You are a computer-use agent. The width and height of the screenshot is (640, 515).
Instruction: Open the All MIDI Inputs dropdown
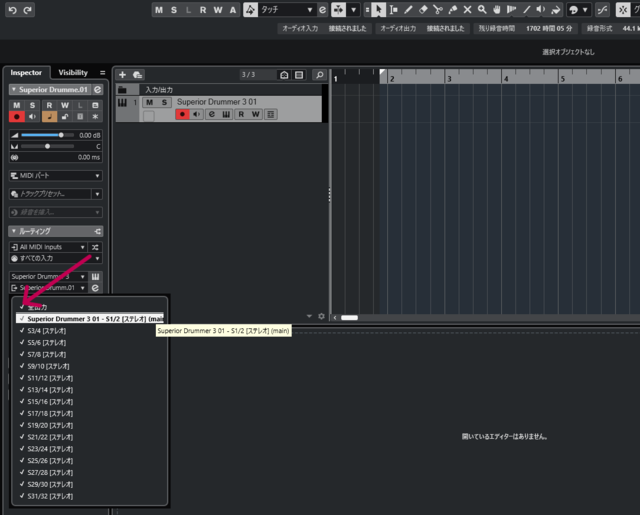coord(45,246)
